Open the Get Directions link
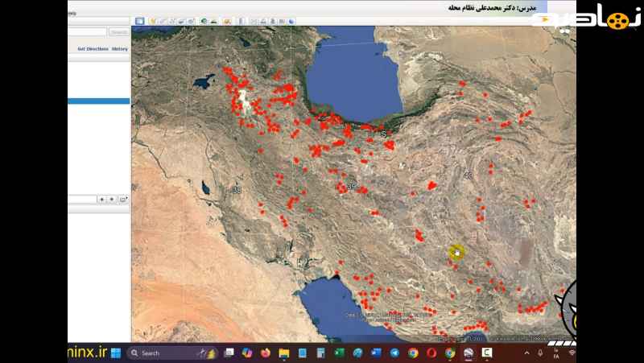Screen dimensions: 644x363 [x=92, y=49]
